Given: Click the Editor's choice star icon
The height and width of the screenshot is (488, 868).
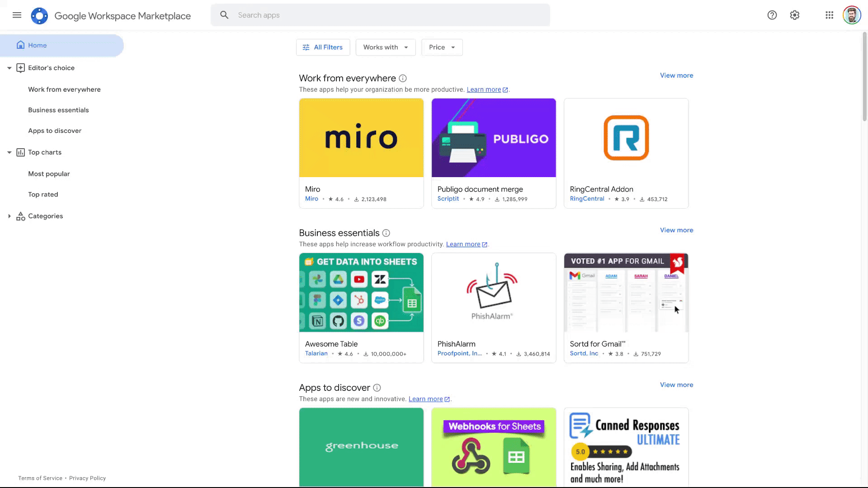Looking at the screenshot, I should coord(20,68).
